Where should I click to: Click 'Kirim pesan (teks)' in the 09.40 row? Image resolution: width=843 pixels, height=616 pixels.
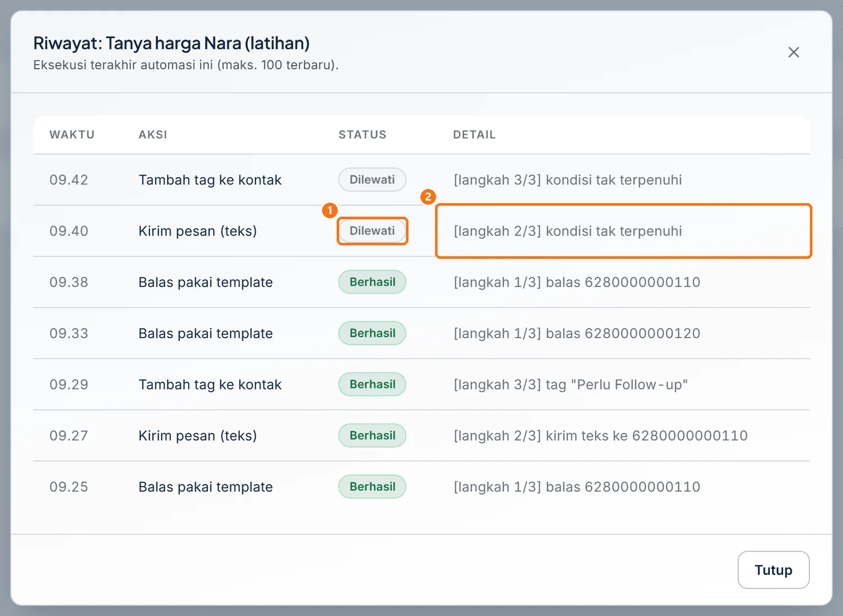click(x=197, y=231)
